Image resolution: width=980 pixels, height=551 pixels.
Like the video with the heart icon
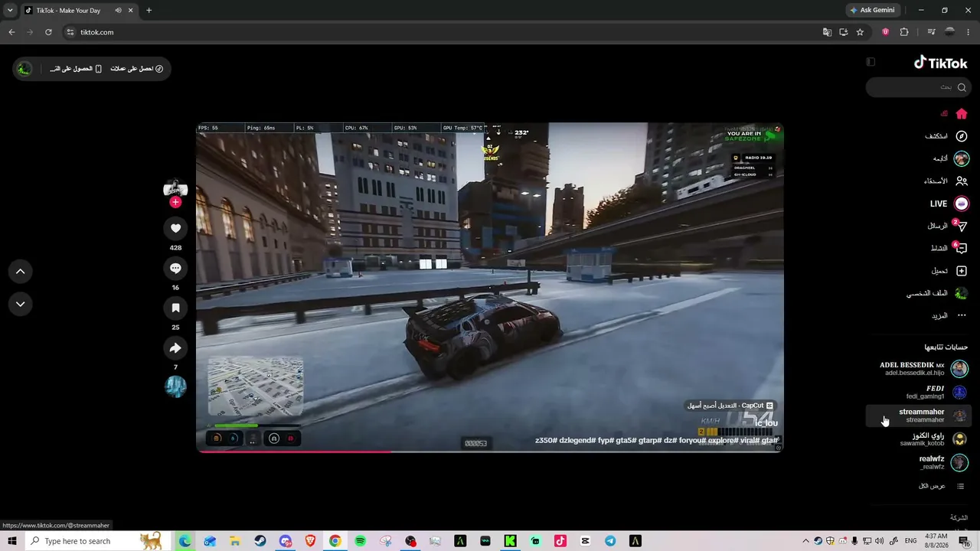click(175, 228)
